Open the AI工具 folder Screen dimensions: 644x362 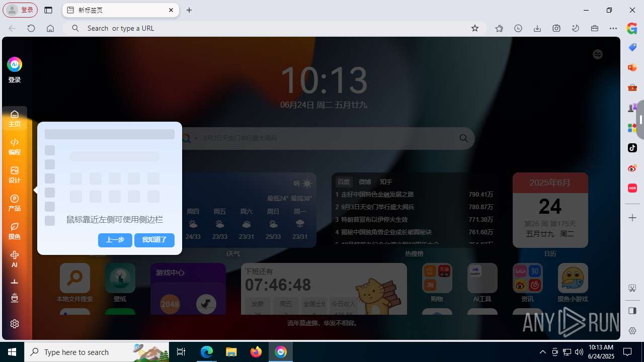(482, 278)
